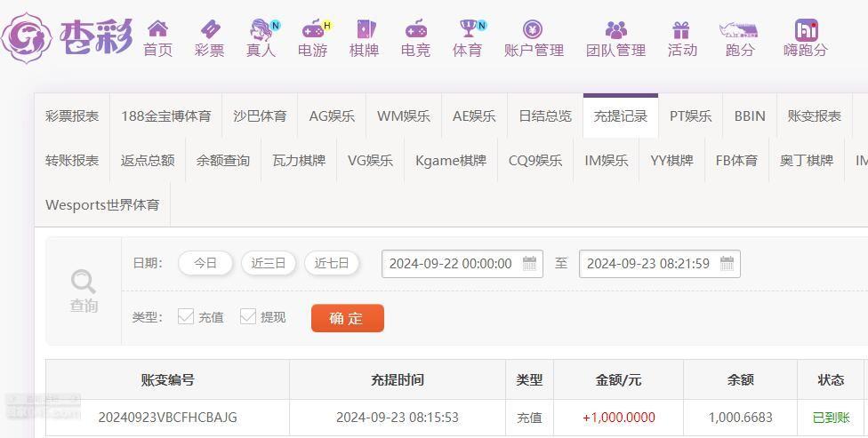Switch to the 账变报表 tab
This screenshot has width=868, height=438.
pos(815,116)
